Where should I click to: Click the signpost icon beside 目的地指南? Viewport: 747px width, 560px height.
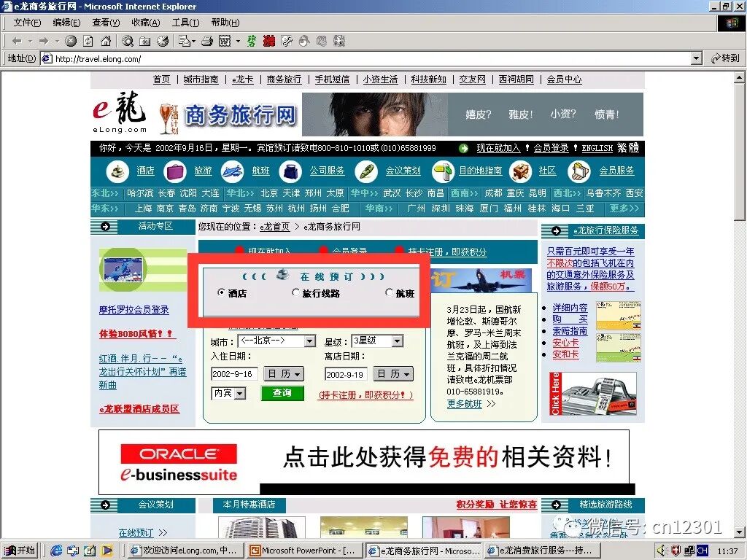point(443,171)
